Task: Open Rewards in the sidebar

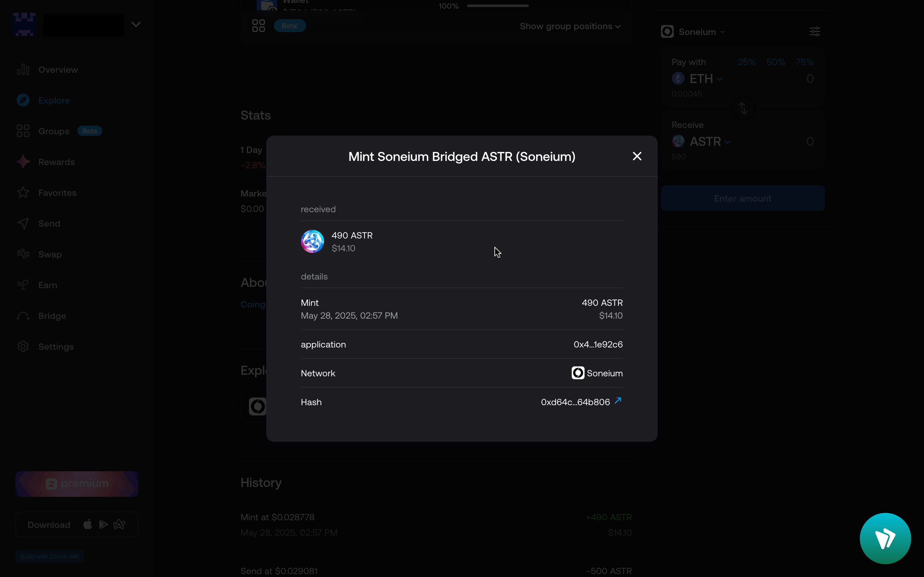Action: click(56, 162)
